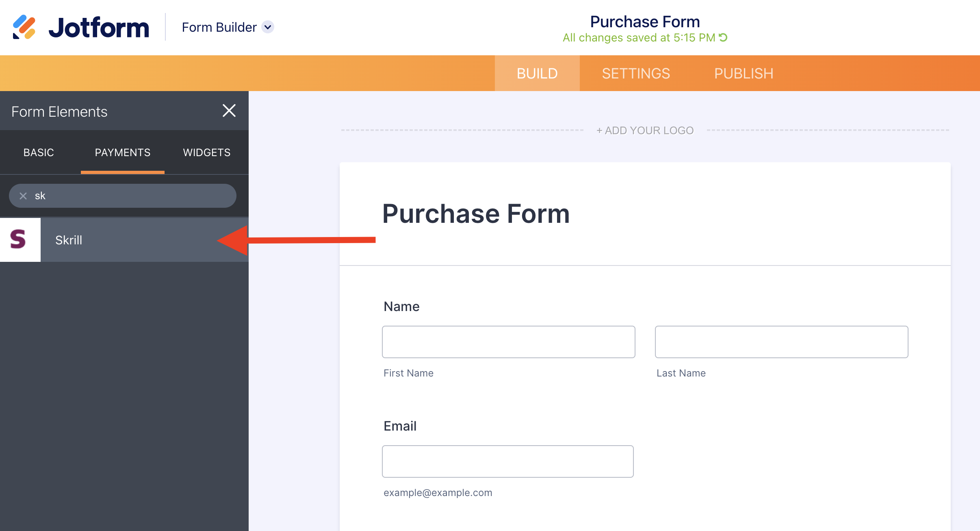Select the PAYMENTS elements tab

click(122, 152)
